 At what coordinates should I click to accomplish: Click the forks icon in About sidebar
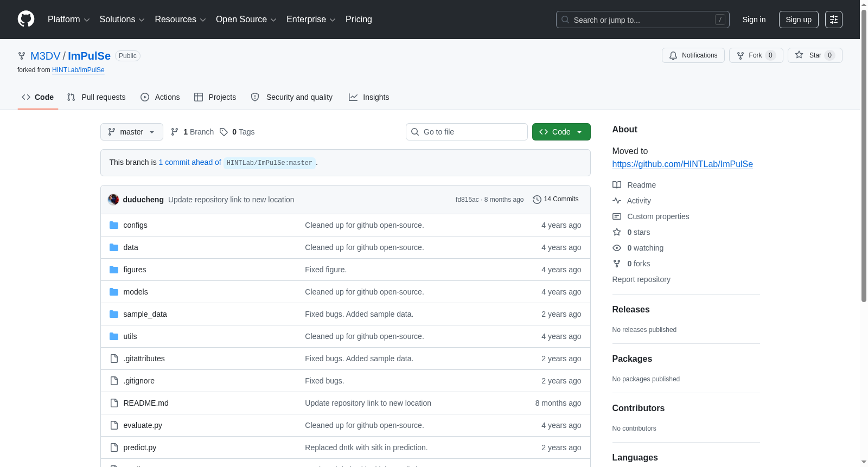pos(617,264)
